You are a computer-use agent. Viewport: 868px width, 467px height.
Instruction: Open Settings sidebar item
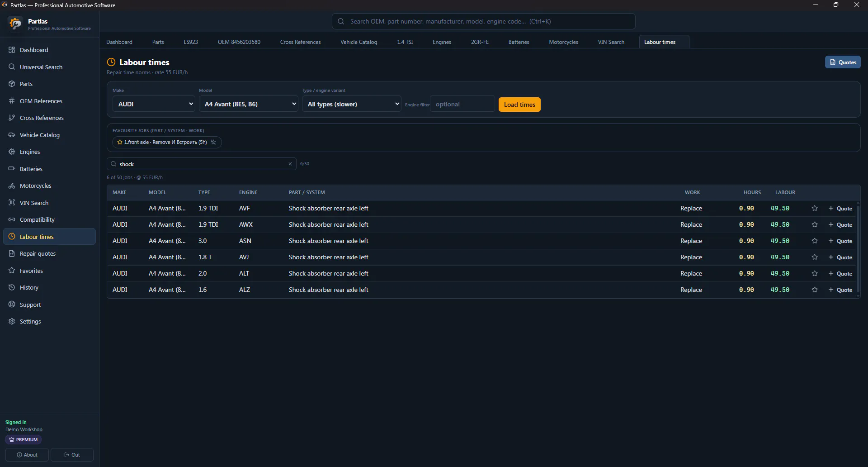click(49, 321)
